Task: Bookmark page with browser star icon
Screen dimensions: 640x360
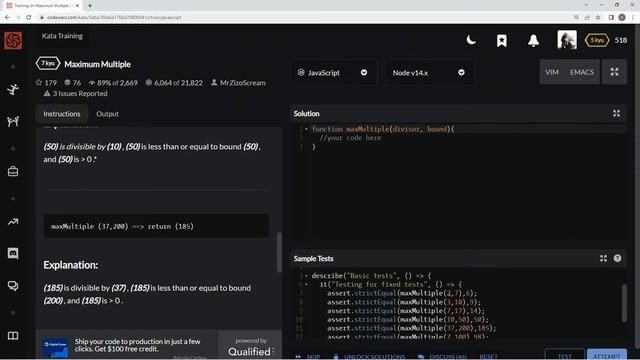Action: click(x=598, y=17)
